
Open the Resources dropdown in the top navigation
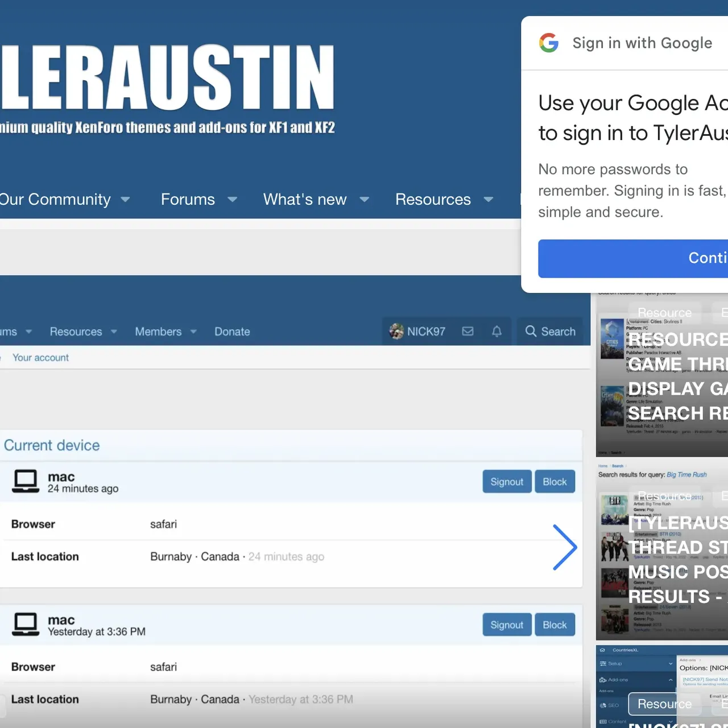433,200
